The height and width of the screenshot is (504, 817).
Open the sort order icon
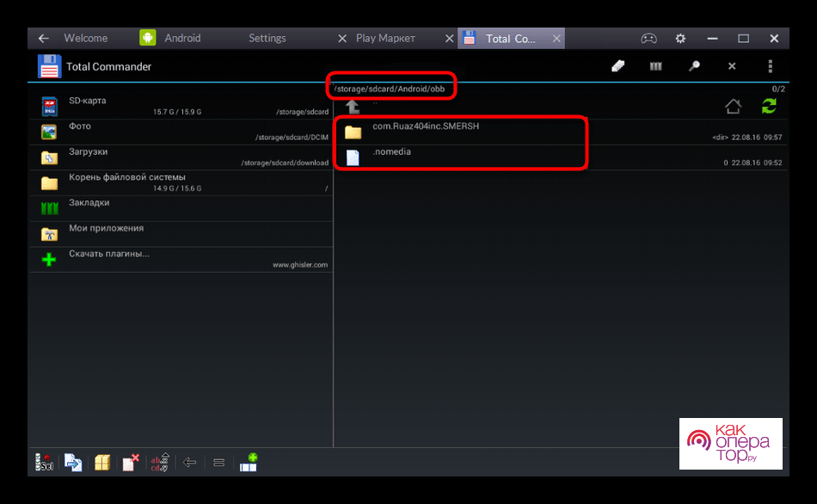tap(160, 462)
